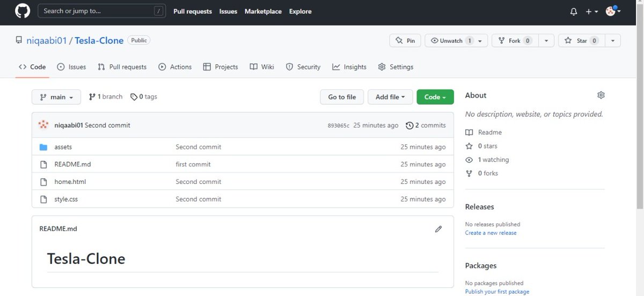View 0 forks in About
The width and height of the screenshot is (644, 296).
482,173
